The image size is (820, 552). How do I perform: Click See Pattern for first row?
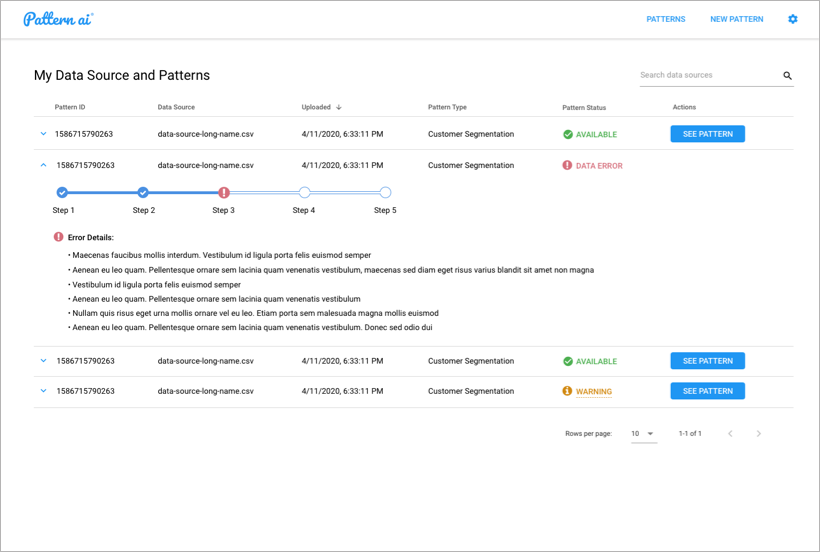707,134
